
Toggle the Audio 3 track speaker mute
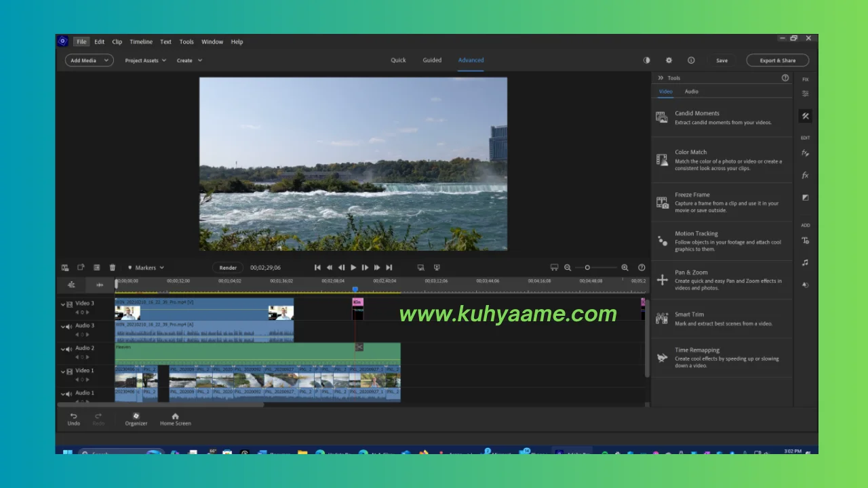[x=70, y=326]
